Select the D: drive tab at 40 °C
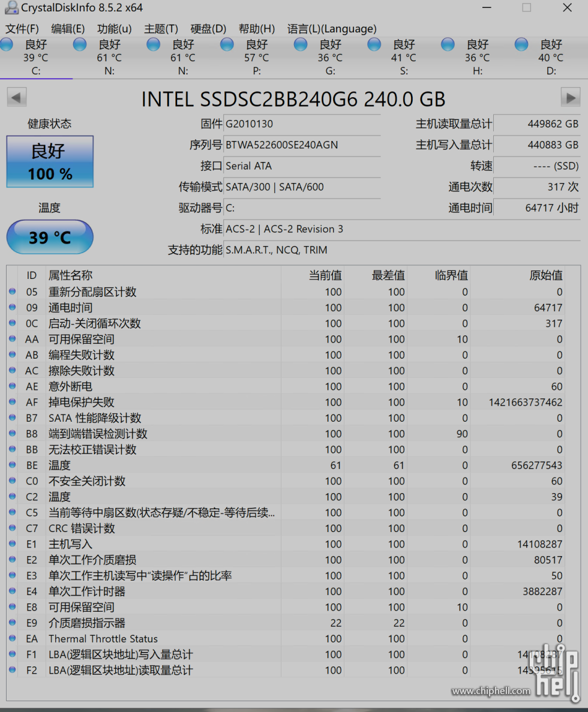588x712 pixels. 551,58
